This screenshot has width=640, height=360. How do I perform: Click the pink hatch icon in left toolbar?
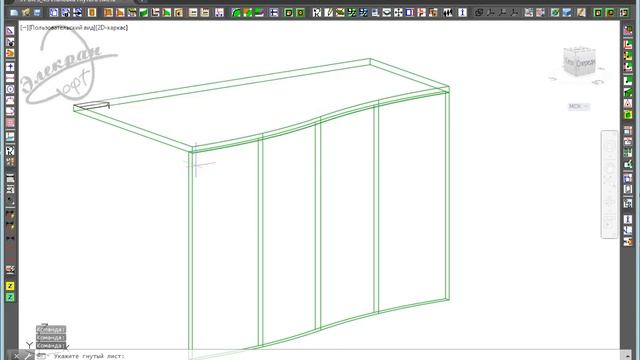[10, 122]
